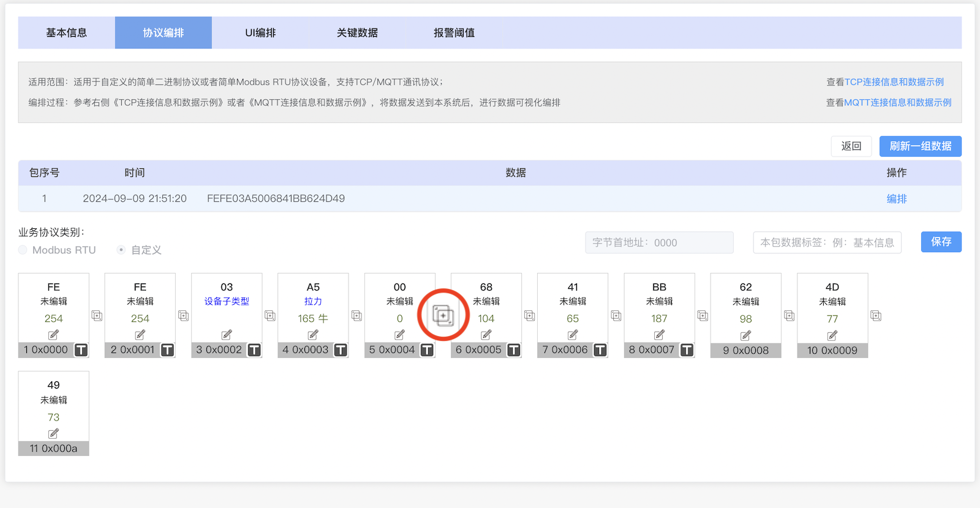The image size is (980, 508).
Task: Click the 操作 column header
Action: pyautogui.click(x=897, y=173)
